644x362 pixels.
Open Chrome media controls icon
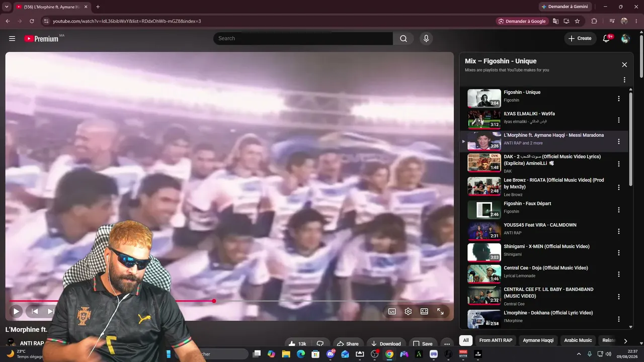[x=612, y=21]
